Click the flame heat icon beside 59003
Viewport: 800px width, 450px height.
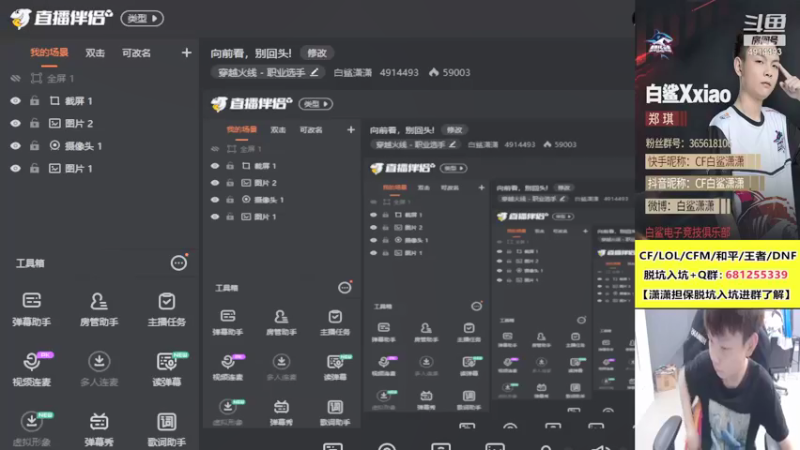click(x=434, y=72)
